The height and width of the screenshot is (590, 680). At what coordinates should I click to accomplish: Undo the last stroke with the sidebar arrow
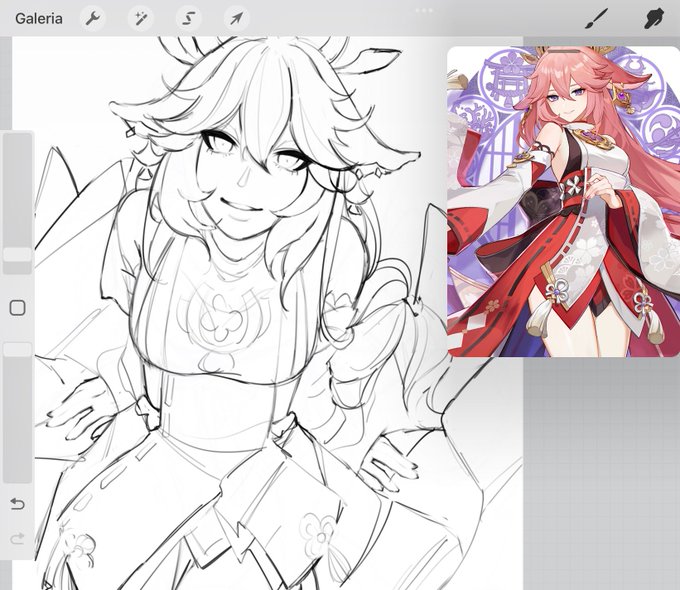(x=17, y=504)
